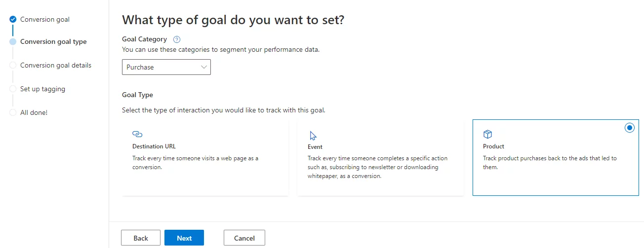Screen dimensions: 644x248
Task: Click the Destination URL link icon
Action: pos(137,134)
